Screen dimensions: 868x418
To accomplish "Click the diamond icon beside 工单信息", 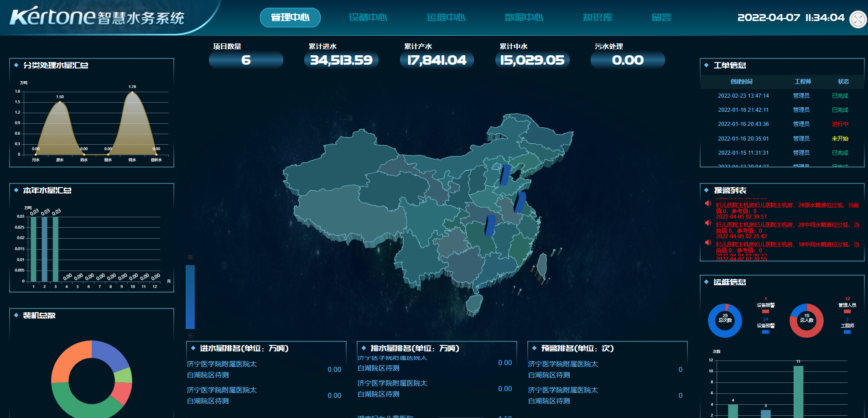I will (x=706, y=65).
